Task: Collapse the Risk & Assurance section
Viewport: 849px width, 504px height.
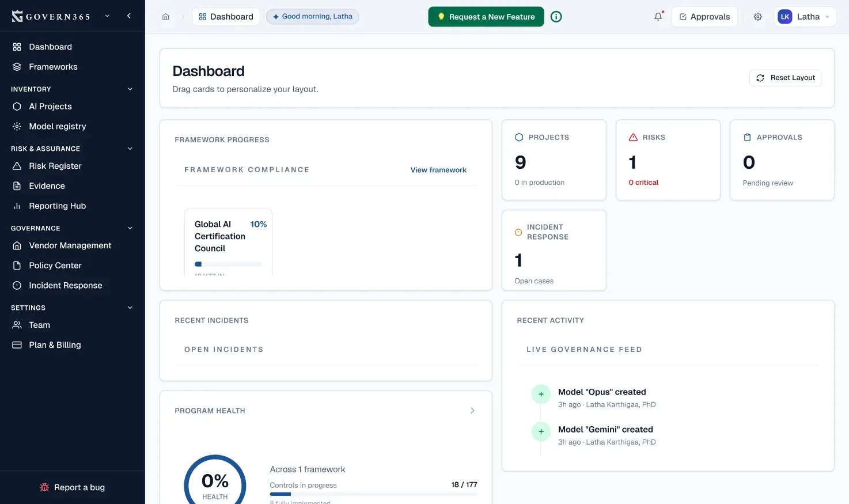Action: (130, 149)
